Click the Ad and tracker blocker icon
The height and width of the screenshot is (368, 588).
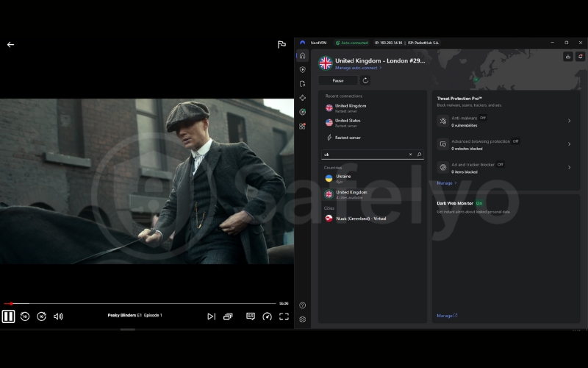[443, 168]
